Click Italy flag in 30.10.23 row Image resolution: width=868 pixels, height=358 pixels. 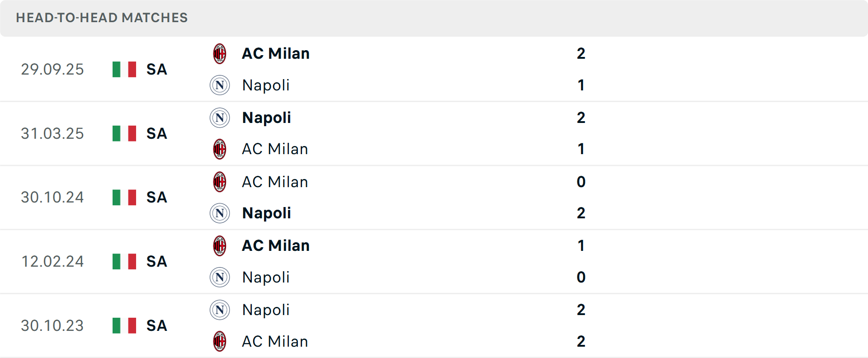[x=124, y=325]
